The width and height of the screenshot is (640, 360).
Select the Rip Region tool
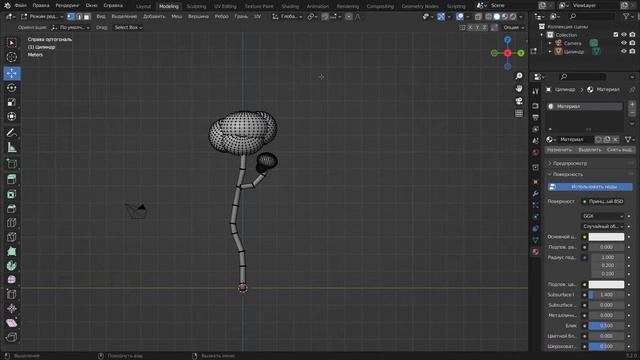click(x=11, y=337)
